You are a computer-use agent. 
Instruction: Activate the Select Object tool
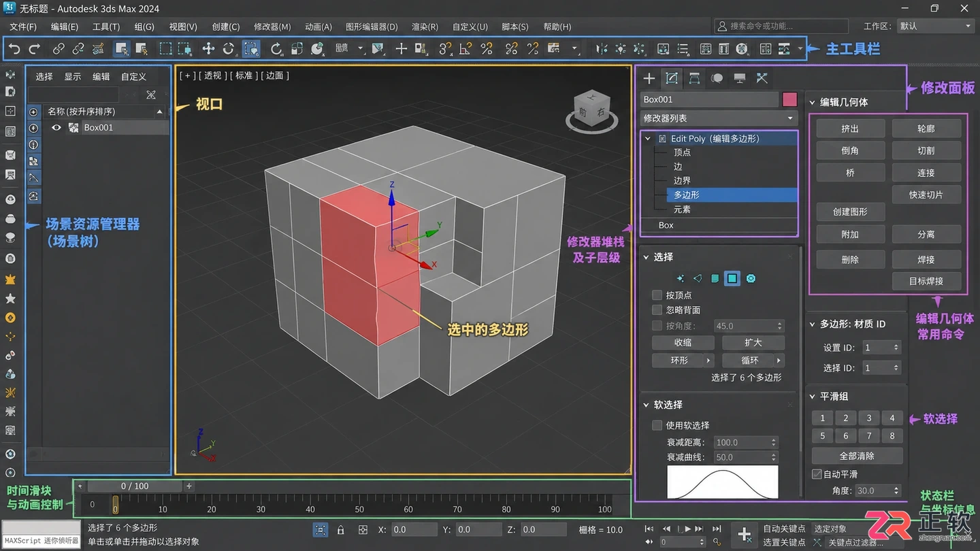coord(122,48)
